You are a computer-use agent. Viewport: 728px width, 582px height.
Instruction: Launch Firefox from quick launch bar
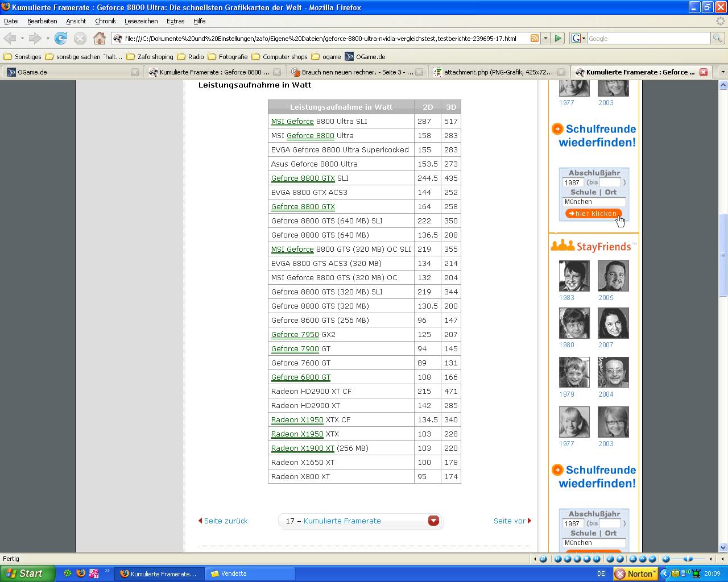pos(81,573)
